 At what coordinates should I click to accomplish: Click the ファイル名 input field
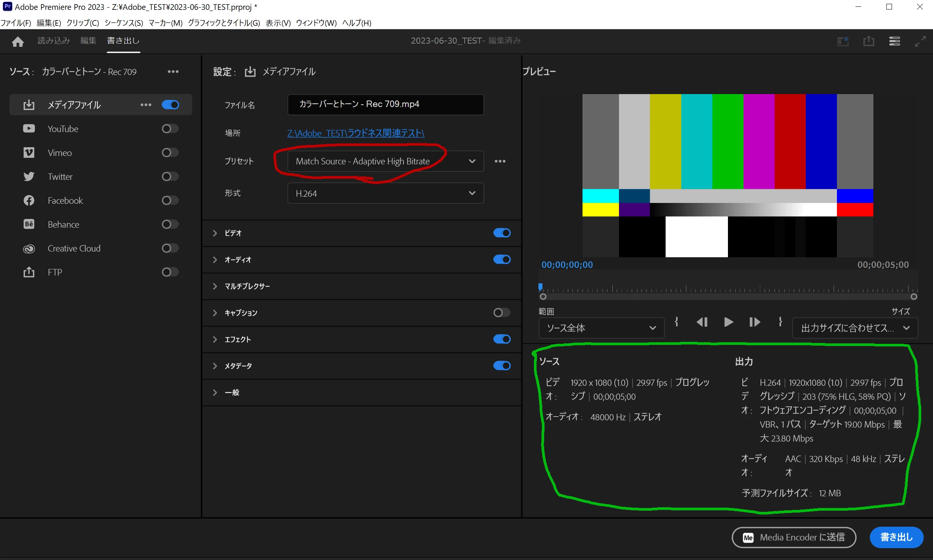coord(385,104)
